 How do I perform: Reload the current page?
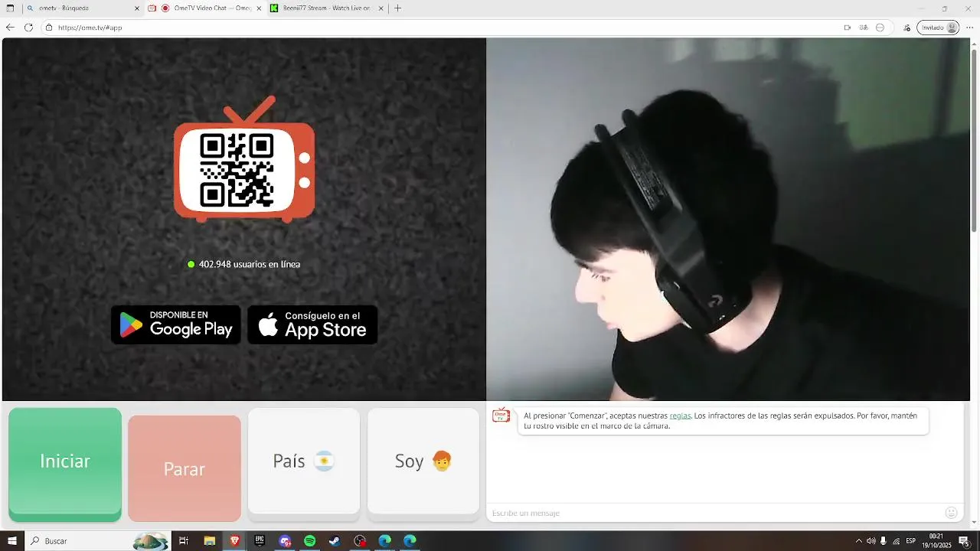(x=28, y=28)
